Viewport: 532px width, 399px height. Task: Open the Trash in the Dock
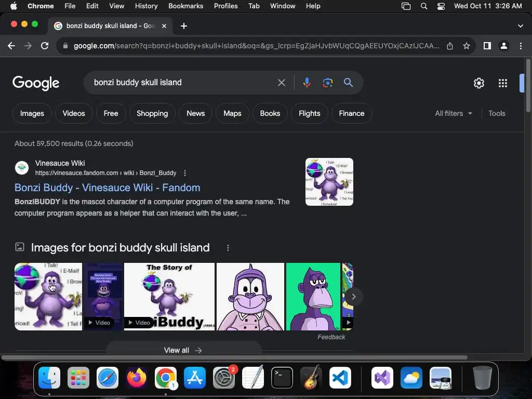(482, 378)
